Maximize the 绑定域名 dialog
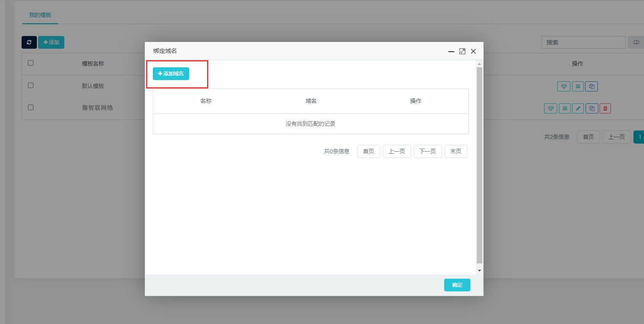This screenshot has width=644, height=324. [x=462, y=51]
